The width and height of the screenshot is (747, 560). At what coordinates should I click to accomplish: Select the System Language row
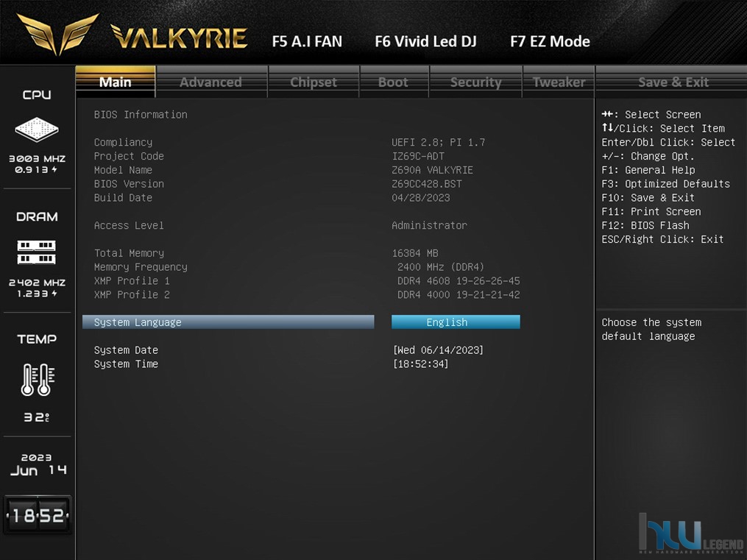228,322
